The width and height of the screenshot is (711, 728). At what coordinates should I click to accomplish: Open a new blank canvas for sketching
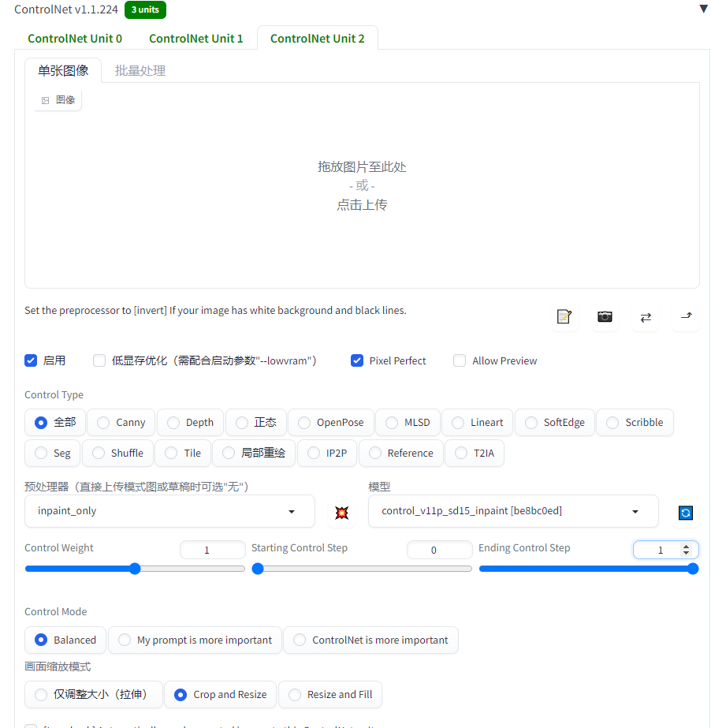[563, 316]
